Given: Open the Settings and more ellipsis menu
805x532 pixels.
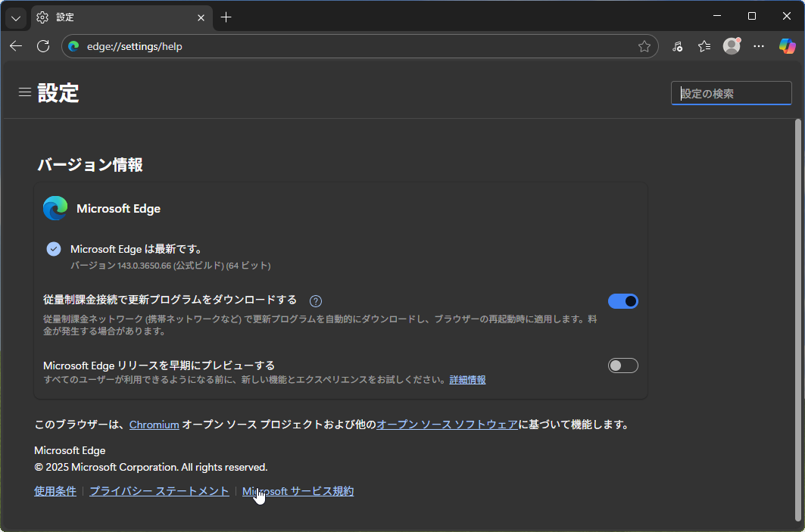Looking at the screenshot, I should click(759, 46).
